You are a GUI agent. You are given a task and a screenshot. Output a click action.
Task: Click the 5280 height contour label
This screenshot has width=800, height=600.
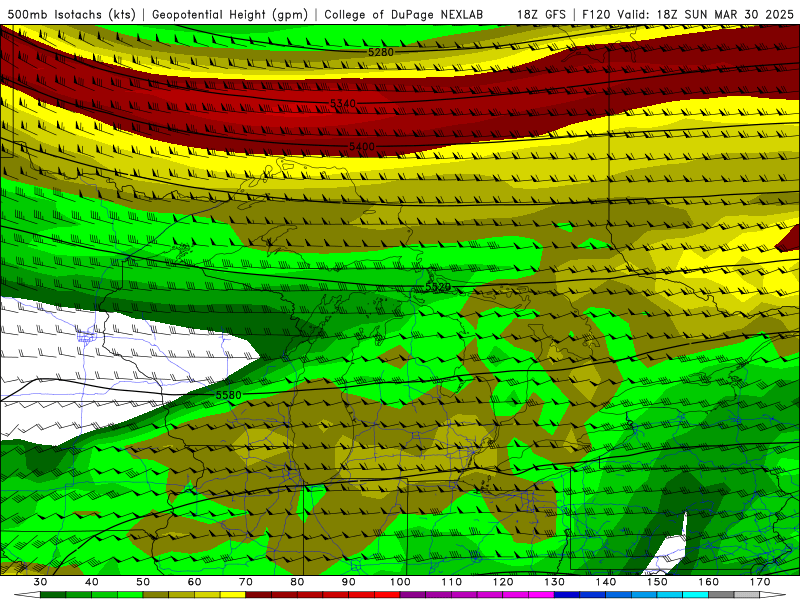pyautogui.click(x=381, y=52)
